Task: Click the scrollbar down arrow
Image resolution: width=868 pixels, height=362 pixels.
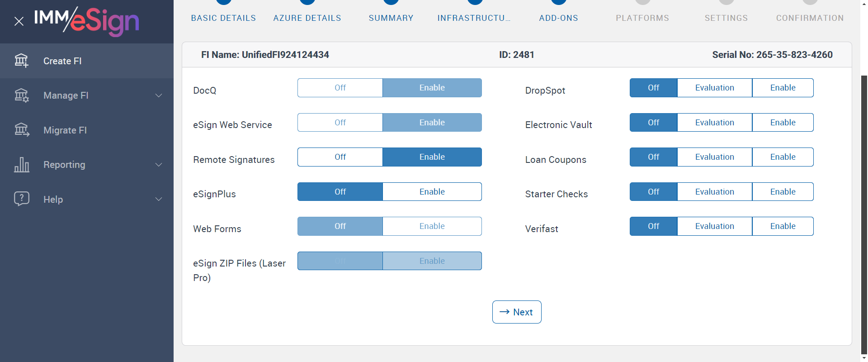Action: click(864, 358)
